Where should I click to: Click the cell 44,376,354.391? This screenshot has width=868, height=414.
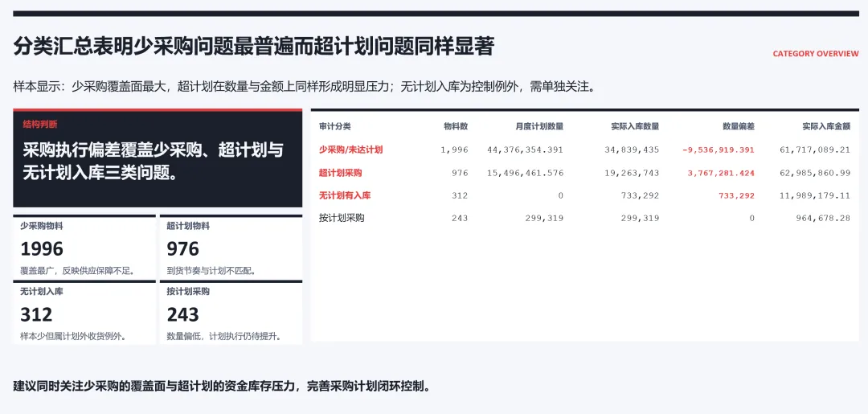526,150
